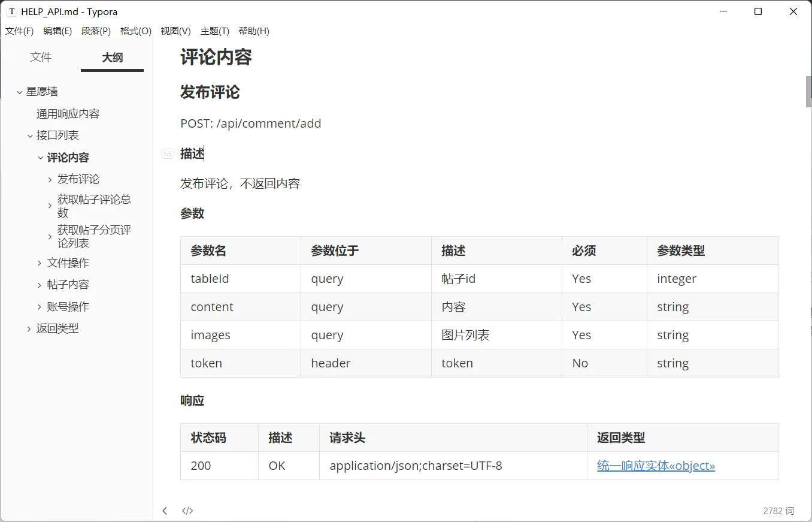The height and width of the screenshot is (522, 812).
Task: Click the word count indicator 2782 词
Action: (778, 510)
